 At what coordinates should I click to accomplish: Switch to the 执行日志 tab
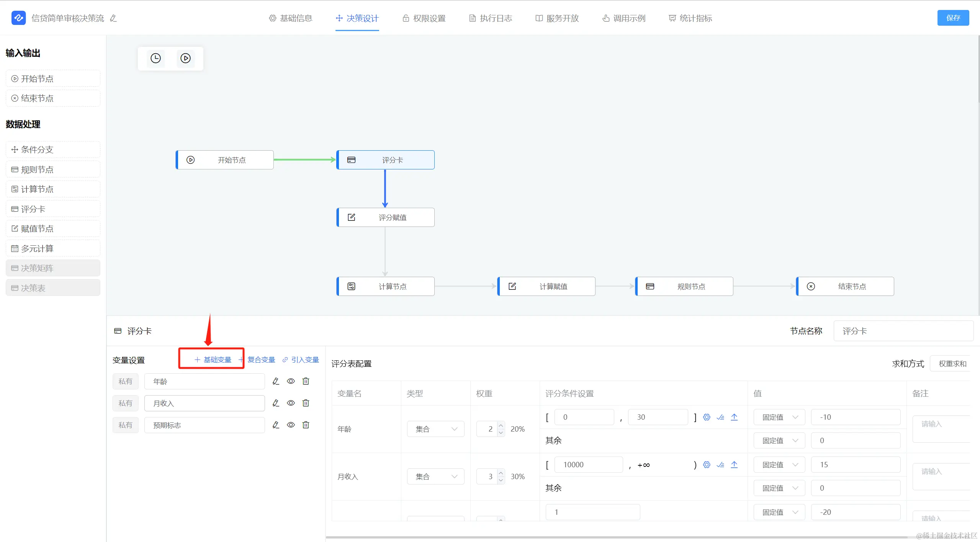pyautogui.click(x=491, y=18)
